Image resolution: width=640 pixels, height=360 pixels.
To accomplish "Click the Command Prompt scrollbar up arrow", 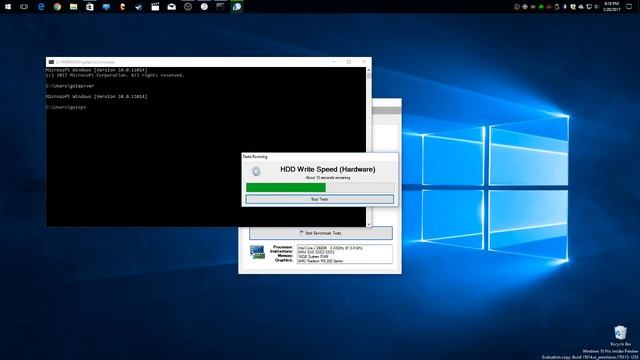I will point(369,70).
